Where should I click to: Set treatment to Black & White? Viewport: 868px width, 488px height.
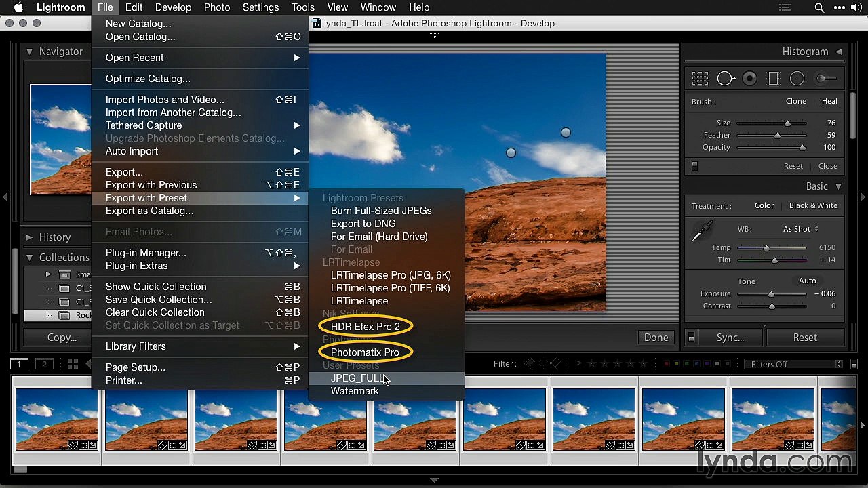[813, 205]
